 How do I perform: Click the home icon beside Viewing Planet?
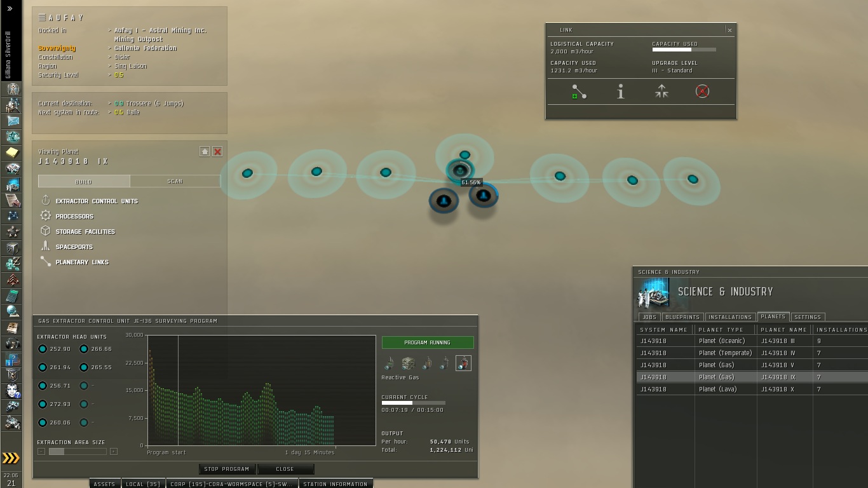[205, 151]
